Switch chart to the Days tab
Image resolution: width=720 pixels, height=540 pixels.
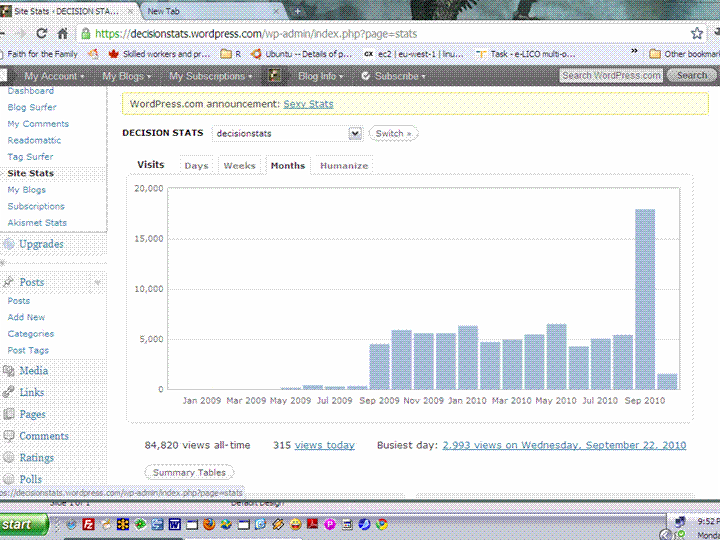point(196,166)
